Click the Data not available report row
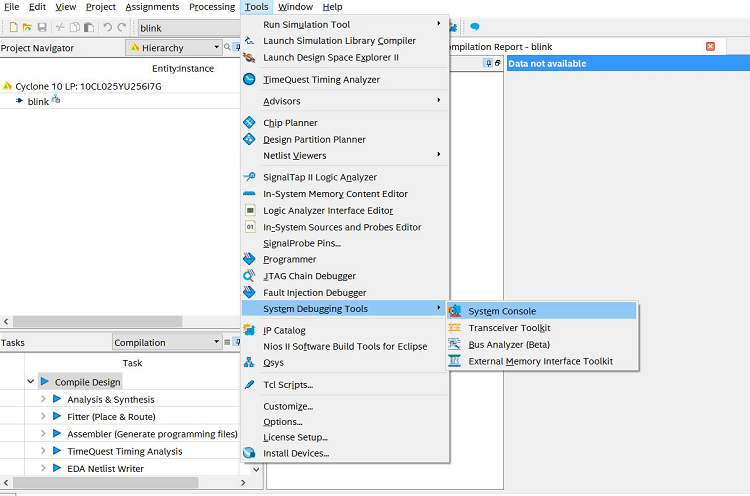The width and height of the screenshot is (750, 496). pos(628,63)
